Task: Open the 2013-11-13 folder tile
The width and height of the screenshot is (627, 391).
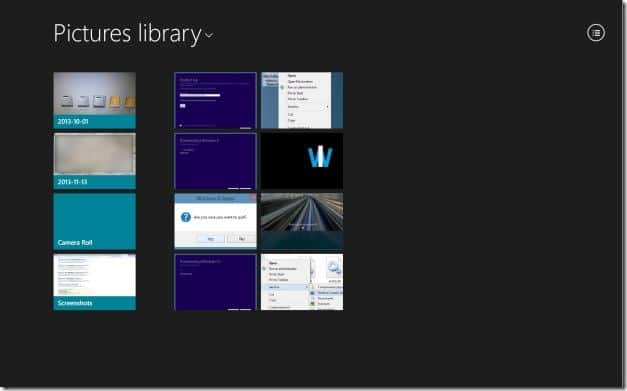Action: 94,161
